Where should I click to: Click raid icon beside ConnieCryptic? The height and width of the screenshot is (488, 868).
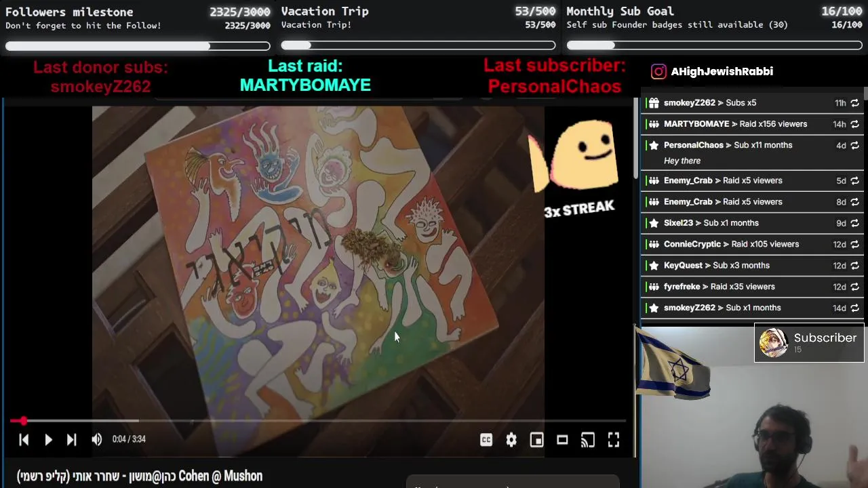click(x=654, y=244)
